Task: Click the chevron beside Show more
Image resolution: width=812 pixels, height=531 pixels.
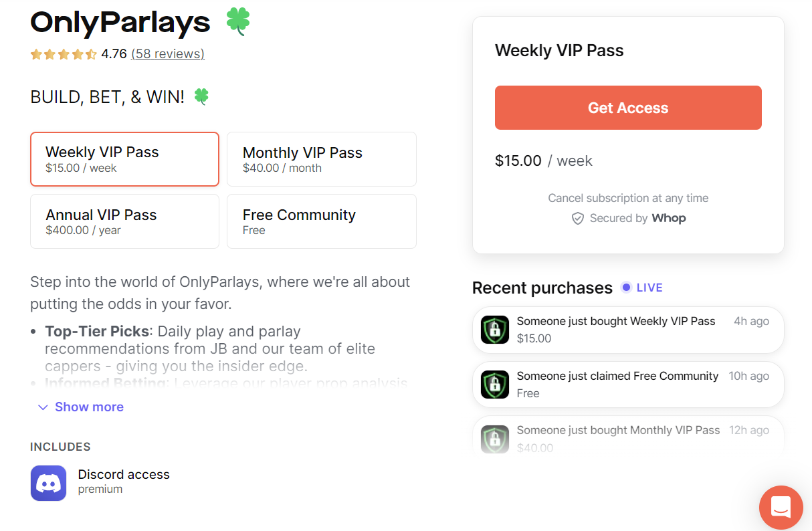Action: click(x=43, y=407)
